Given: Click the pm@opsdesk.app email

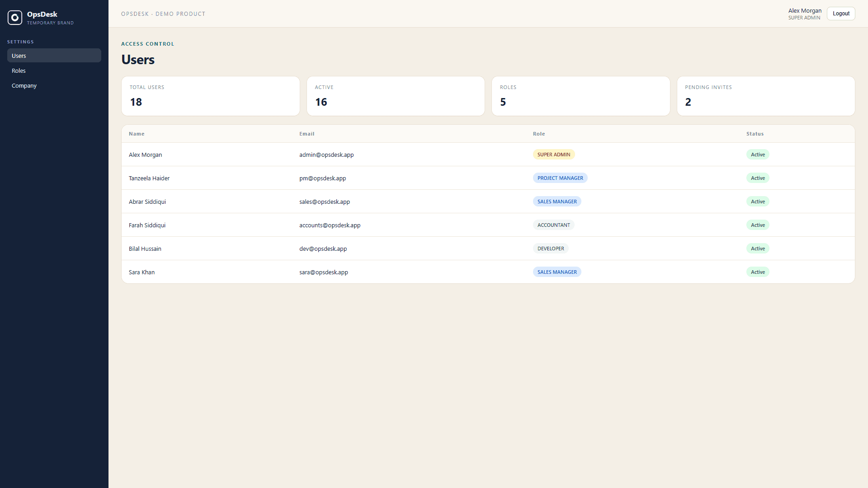Looking at the screenshot, I should pyautogui.click(x=322, y=178).
